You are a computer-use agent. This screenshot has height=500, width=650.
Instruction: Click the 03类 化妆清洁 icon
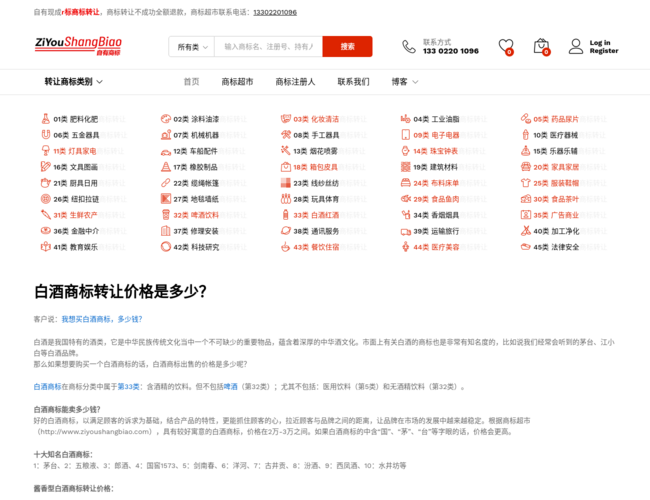tap(286, 119)
